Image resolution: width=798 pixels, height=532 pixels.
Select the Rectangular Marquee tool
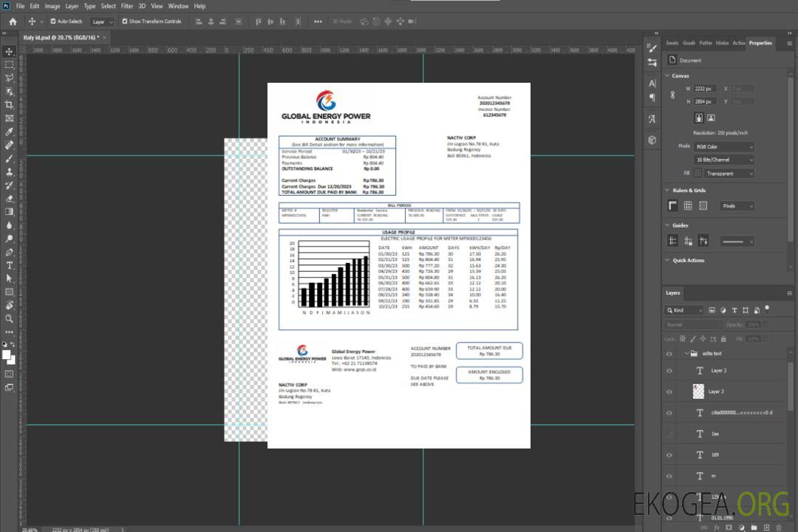click(10, 65)
